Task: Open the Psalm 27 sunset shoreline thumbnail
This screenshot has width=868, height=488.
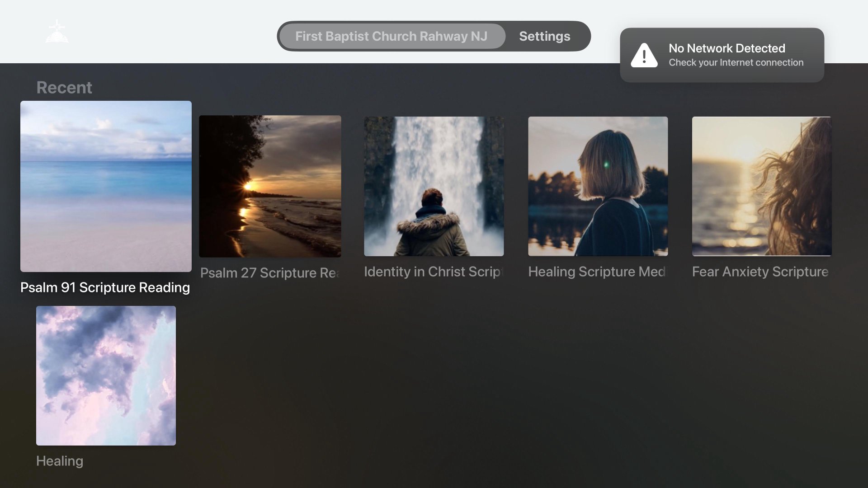Action: pyautogui.click(x=270, y=186)
